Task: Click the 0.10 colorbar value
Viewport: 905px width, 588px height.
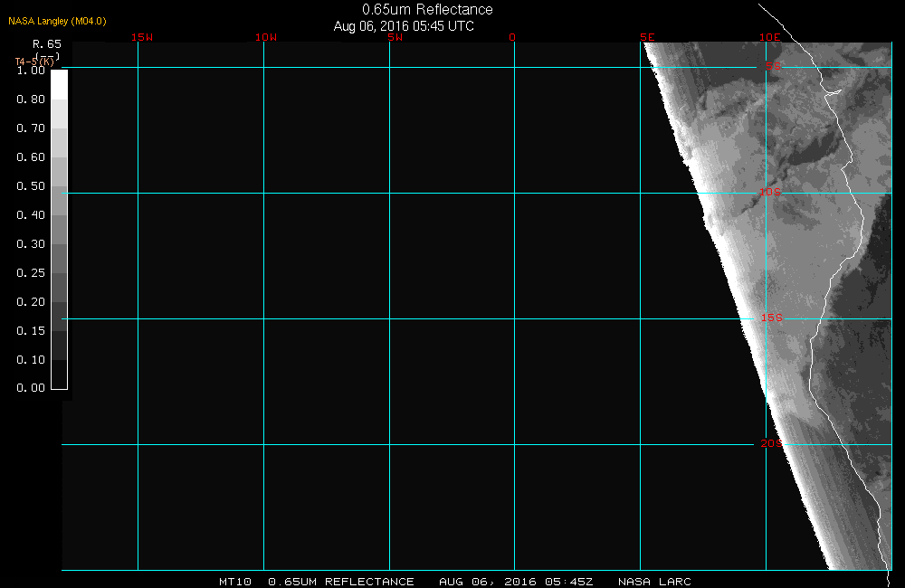Action: [x=31, y=359]
